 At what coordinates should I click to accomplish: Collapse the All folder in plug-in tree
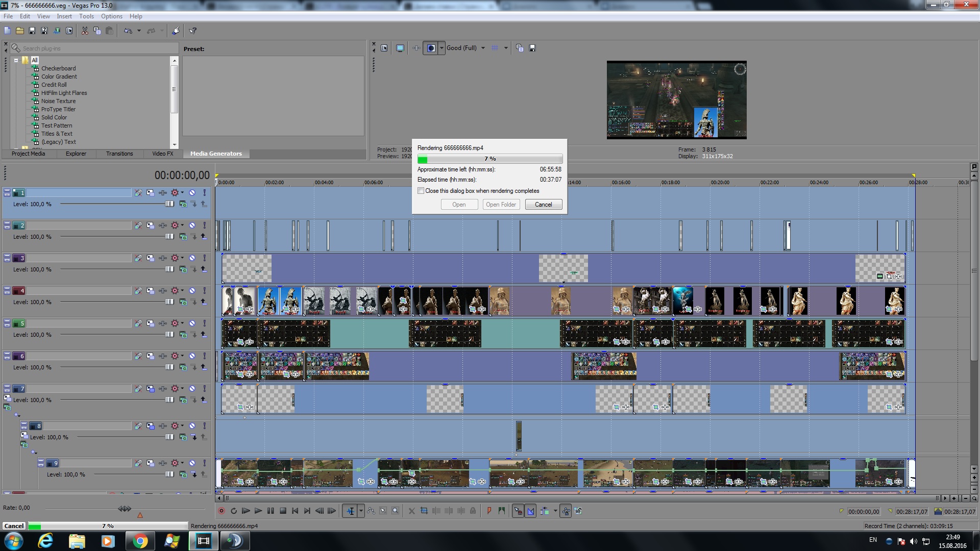16,60
